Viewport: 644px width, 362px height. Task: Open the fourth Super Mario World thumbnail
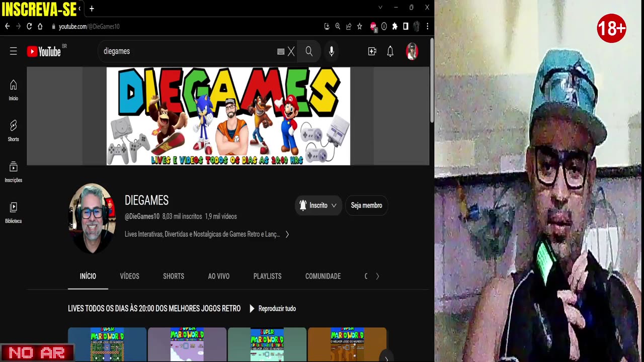347,344
